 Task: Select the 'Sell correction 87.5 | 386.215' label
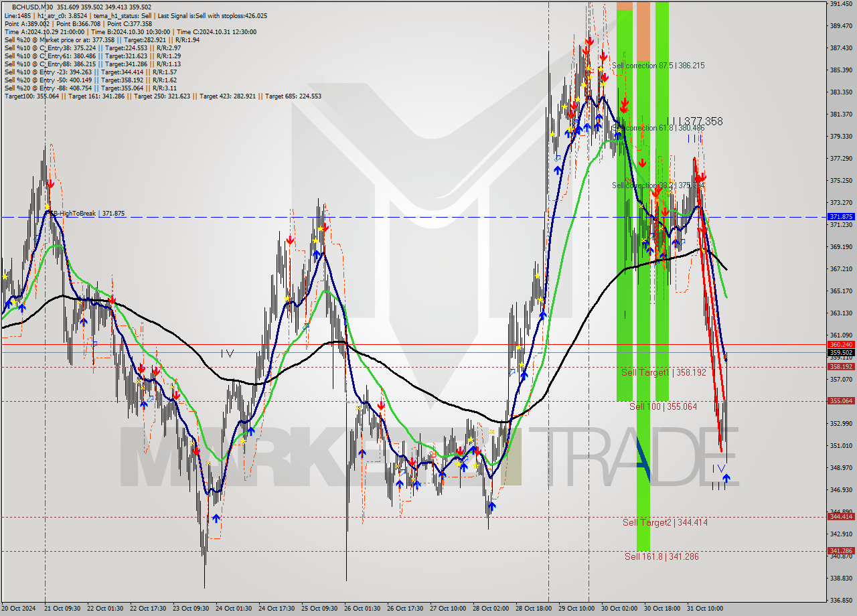click(x=658, y=66)
